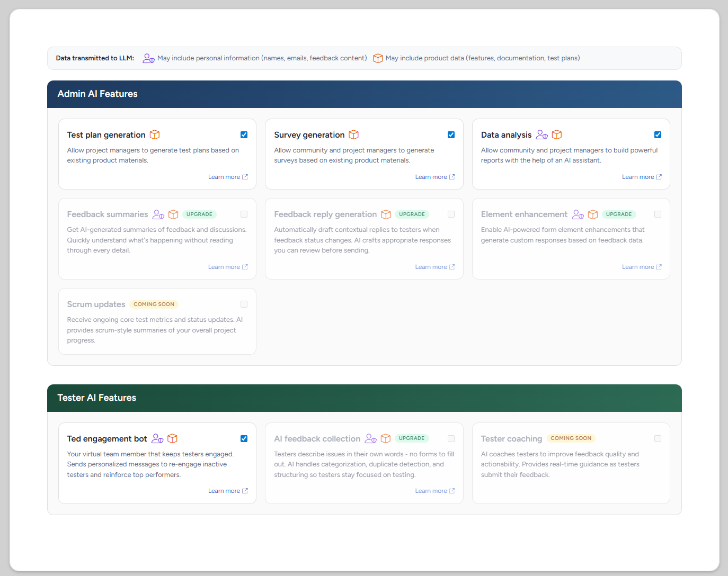728x576 pixels.
Task: Click the Coming Soon badge on Scrum updates
Action: 154,304
